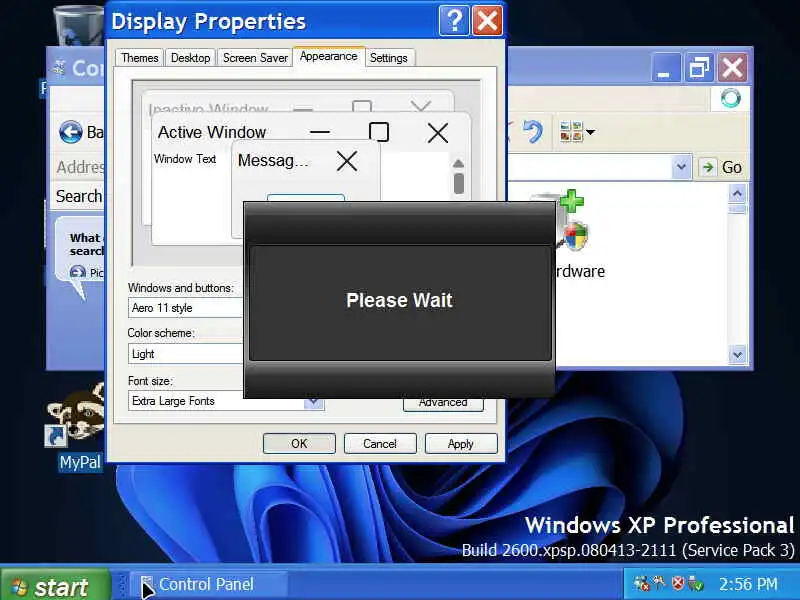Open the Recycle Bin desktop icon

point(79,24)
